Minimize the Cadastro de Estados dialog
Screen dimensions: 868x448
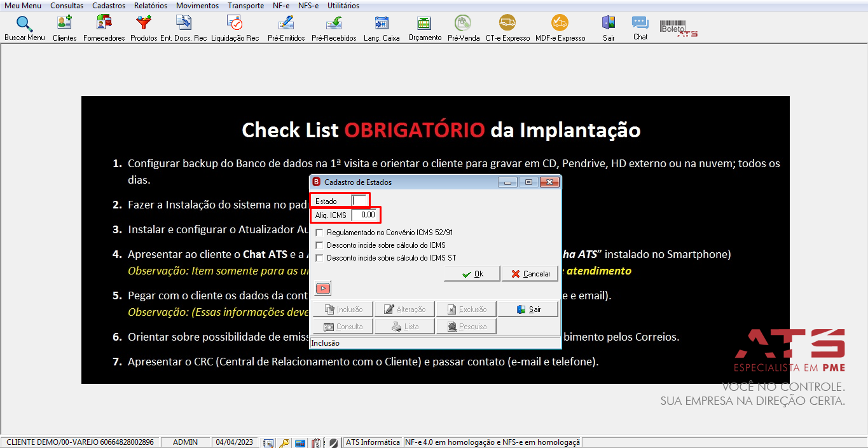(507, 182)
